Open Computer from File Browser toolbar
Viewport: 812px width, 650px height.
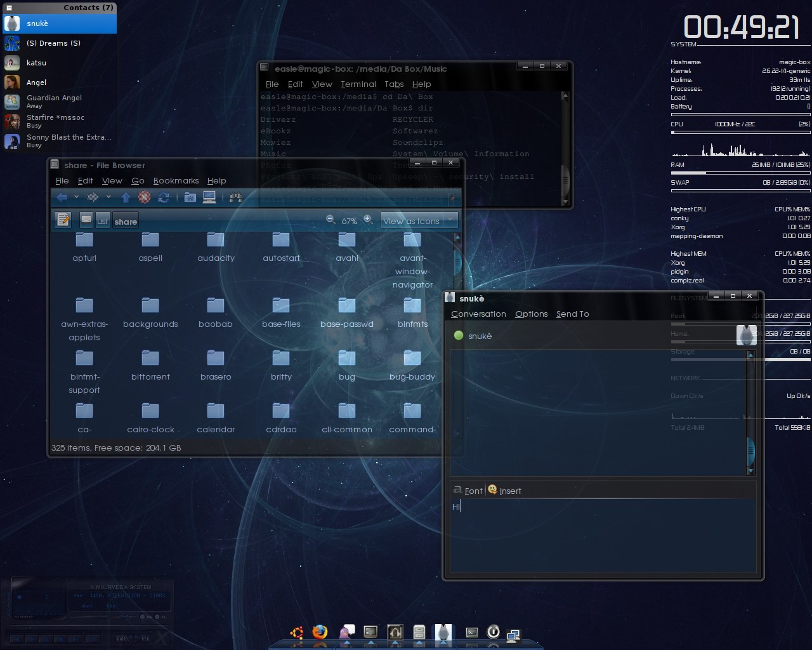click(209, 197)
